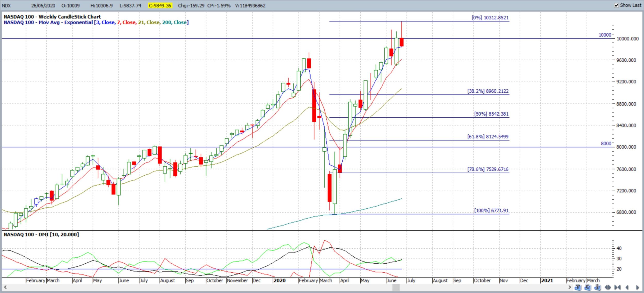This screenshot has width=644, height=293.
Task: Click the NASDAQ 100 Weekly CandleStick Chart title
Action: pyautogui.click(x=52, y=17)
